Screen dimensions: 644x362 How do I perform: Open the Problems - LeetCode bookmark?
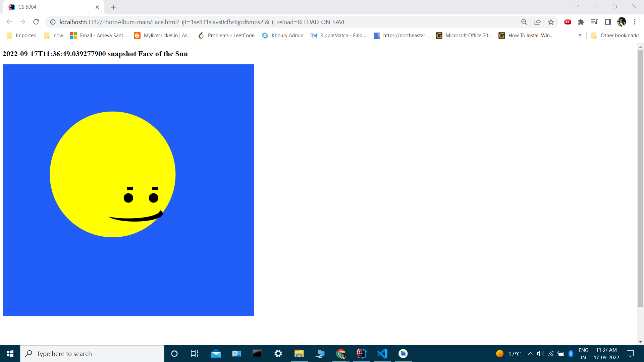tap(227, 35)
